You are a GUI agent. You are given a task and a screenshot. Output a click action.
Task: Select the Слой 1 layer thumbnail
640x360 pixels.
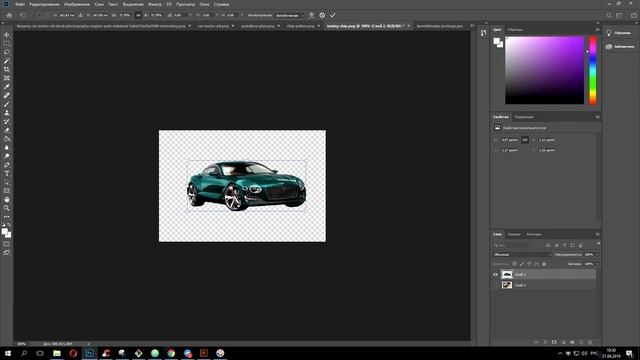point(507,285)
